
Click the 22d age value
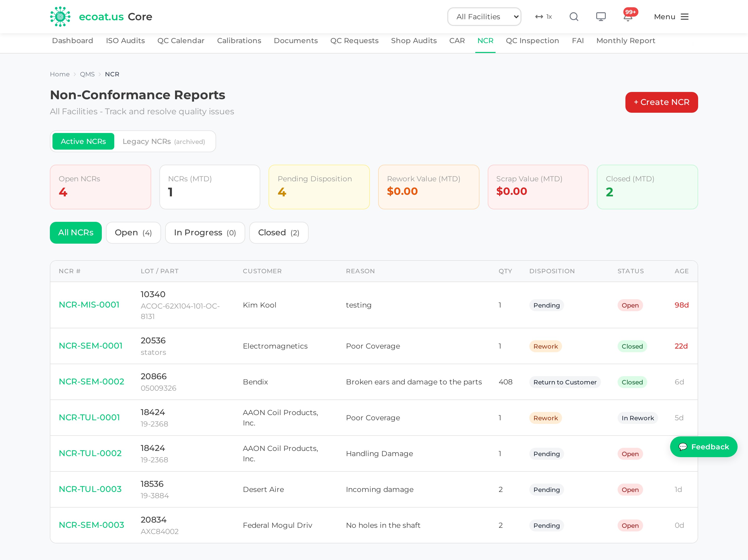681,346
